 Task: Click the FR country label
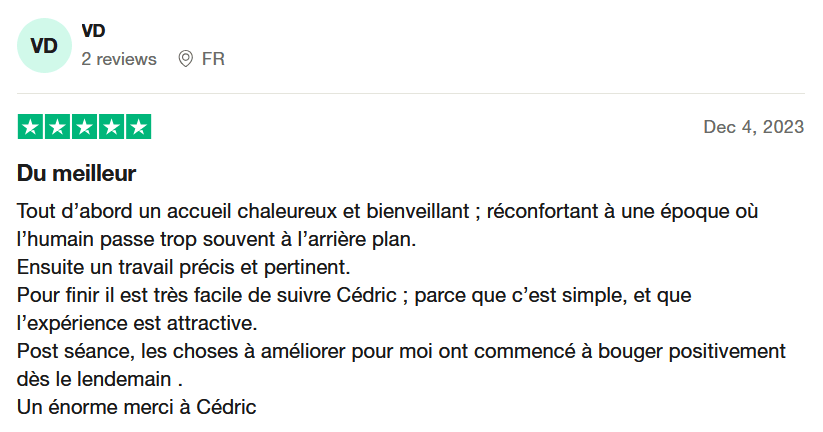(x=213, y=59)
